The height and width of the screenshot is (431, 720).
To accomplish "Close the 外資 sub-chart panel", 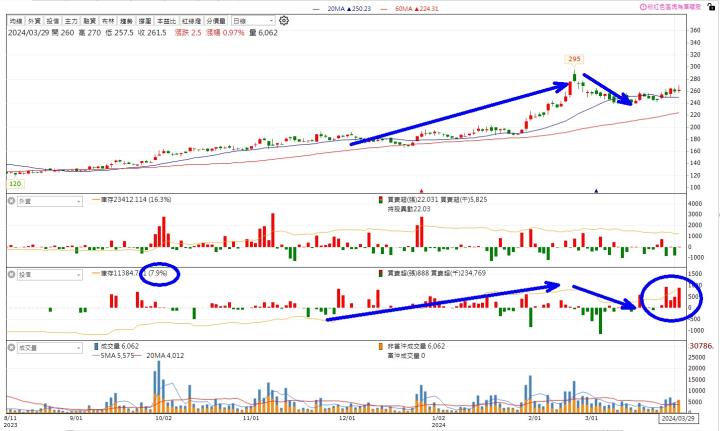I will (11, 201).
